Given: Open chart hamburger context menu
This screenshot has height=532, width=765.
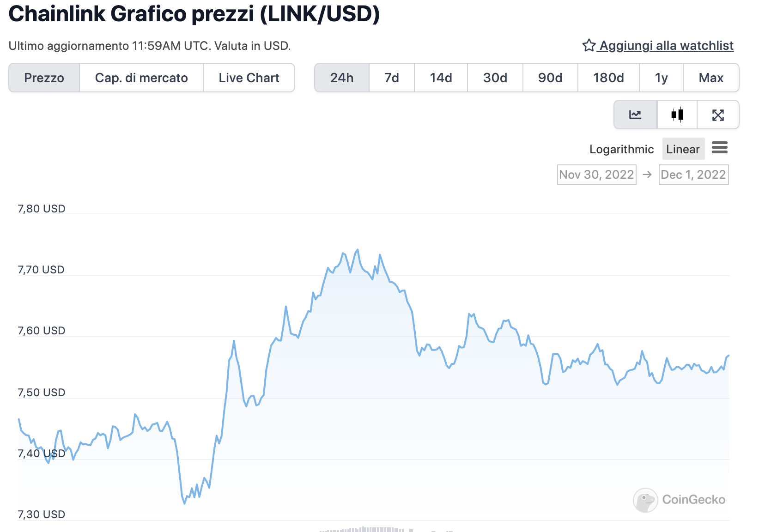Looking at the screenshot, I should point(720,148).
